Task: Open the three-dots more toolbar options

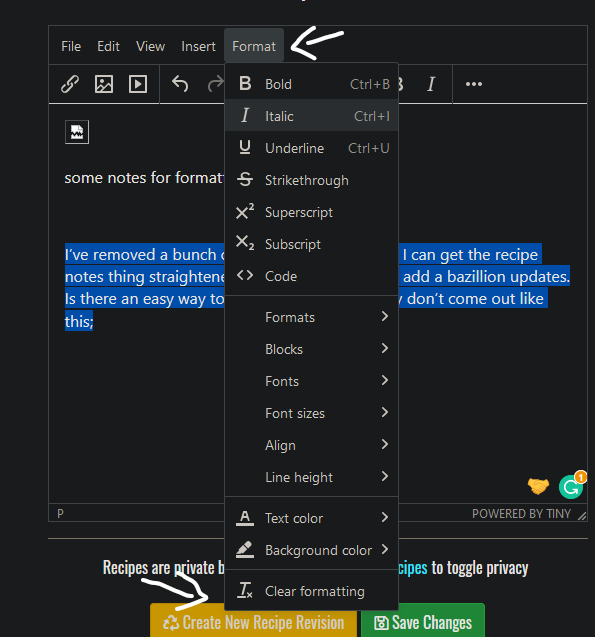Action: point(474,84)
